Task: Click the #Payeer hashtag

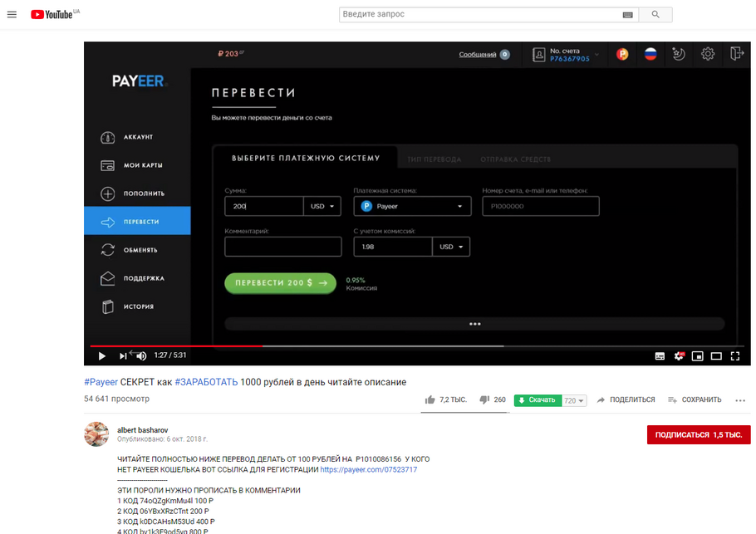Action: (101, 382)
